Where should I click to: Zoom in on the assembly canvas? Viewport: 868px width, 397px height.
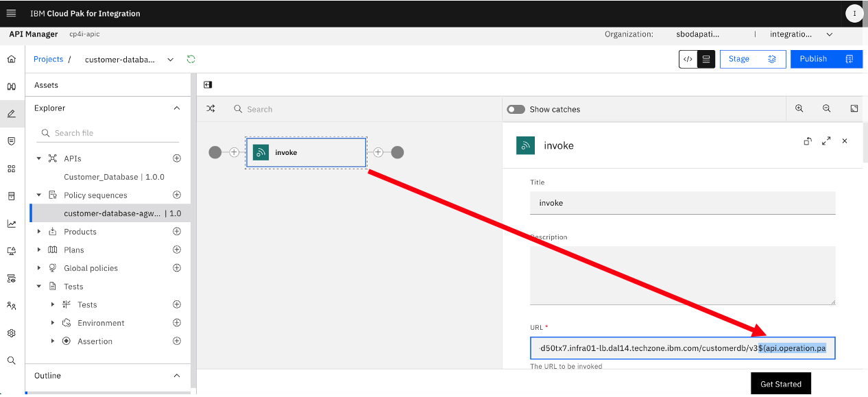click(799, 108)
